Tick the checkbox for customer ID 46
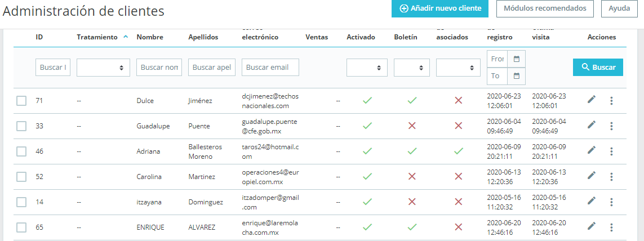The height and width of the screenshot is (241, 644). [x=21, y=151]
